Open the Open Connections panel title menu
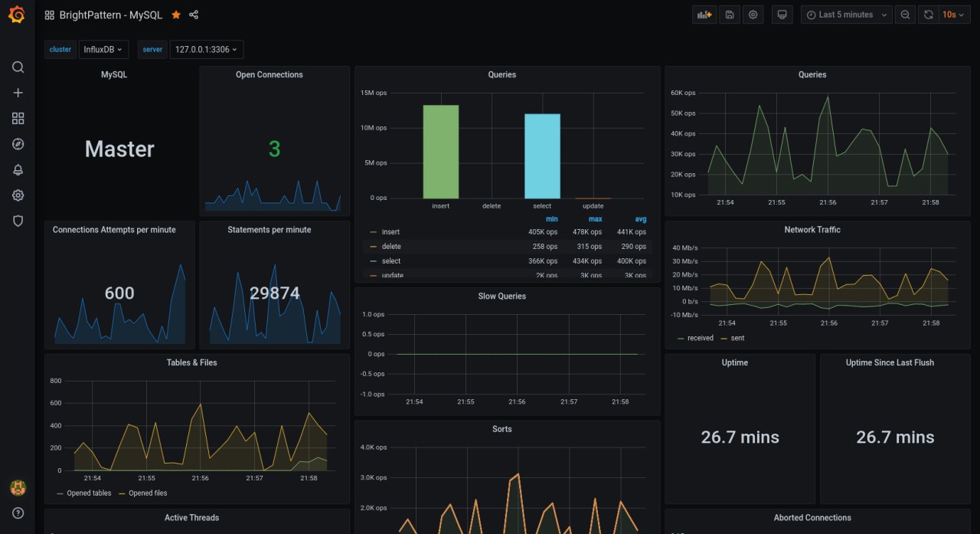The height and width of the screenshot is (534, 980). [269, 74]
